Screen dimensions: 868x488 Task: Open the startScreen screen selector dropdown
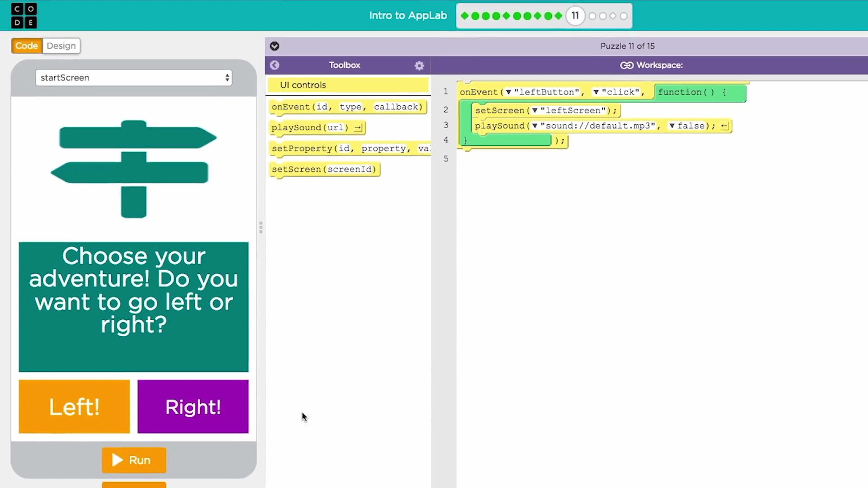[133, 78]
